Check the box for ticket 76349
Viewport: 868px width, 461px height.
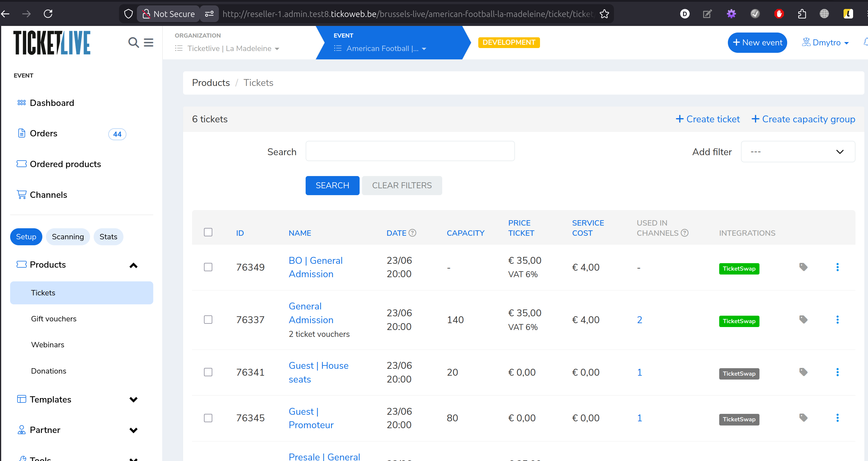[208, 267]
